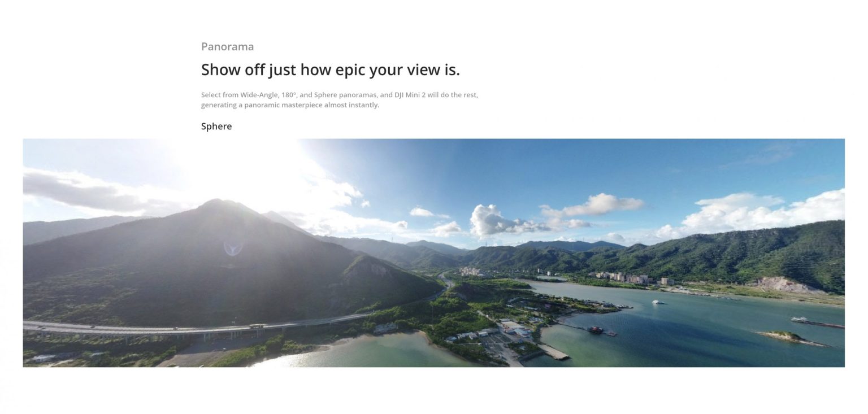Click the Panorama section title
Screen dimensions: 868x414
pyautogui.click(x=228, y=46)
